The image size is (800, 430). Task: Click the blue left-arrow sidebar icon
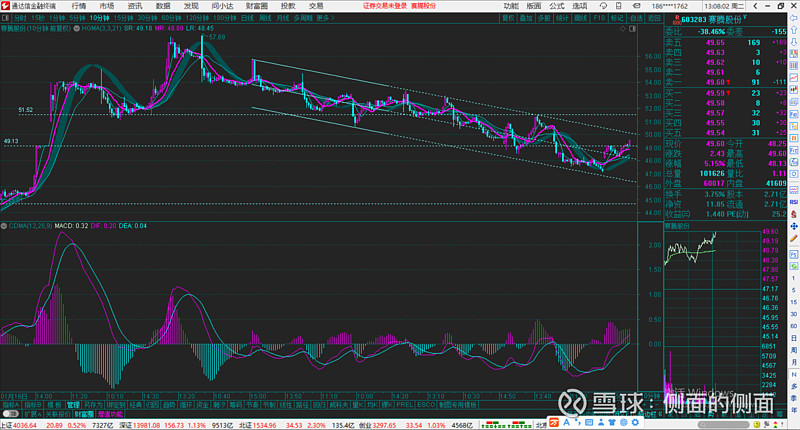coord(794,18)
